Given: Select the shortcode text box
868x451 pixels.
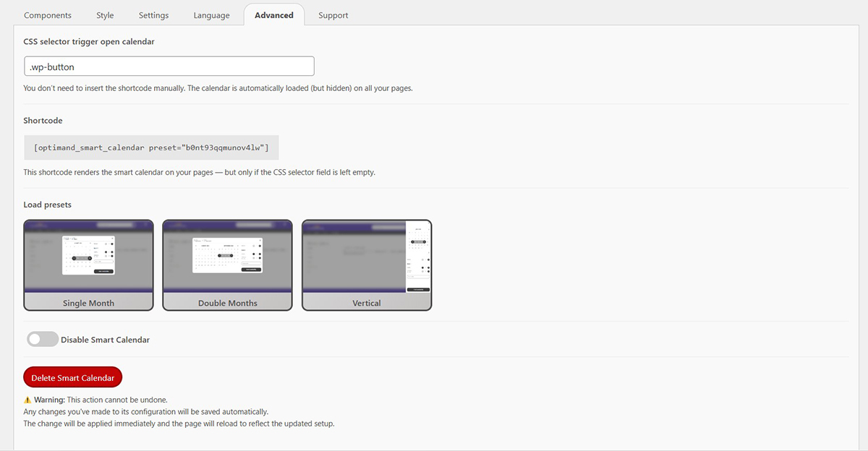Looking at the screenshot, I should tap(150, 147).
